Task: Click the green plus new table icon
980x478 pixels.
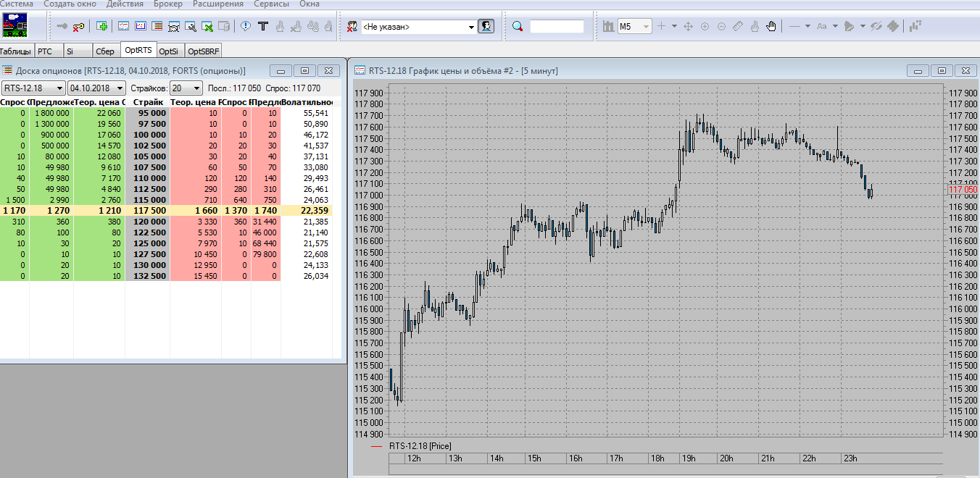Action: [x=102, y=27]
